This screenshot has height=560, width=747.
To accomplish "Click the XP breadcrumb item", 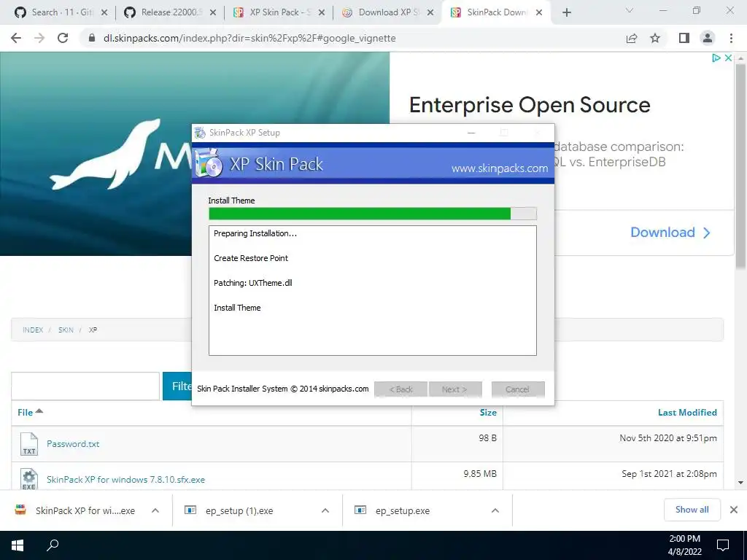I will click(x=93, y=330).
